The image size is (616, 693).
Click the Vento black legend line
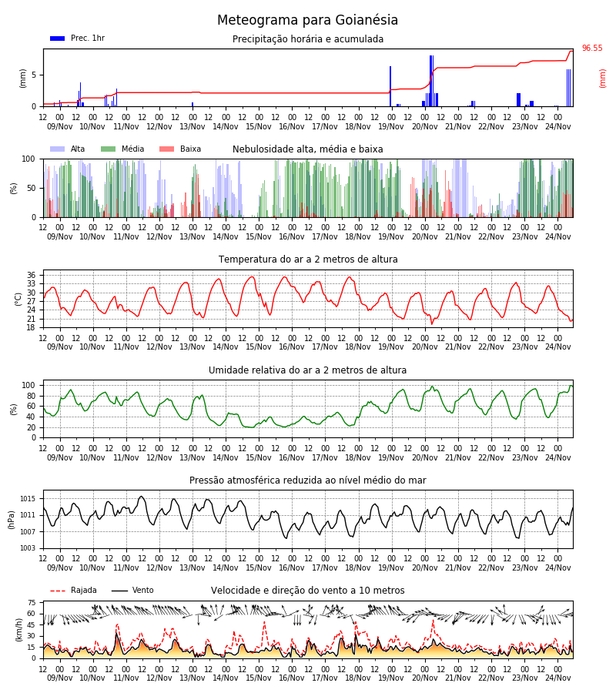pyautogui.click(x=119, y=591)
